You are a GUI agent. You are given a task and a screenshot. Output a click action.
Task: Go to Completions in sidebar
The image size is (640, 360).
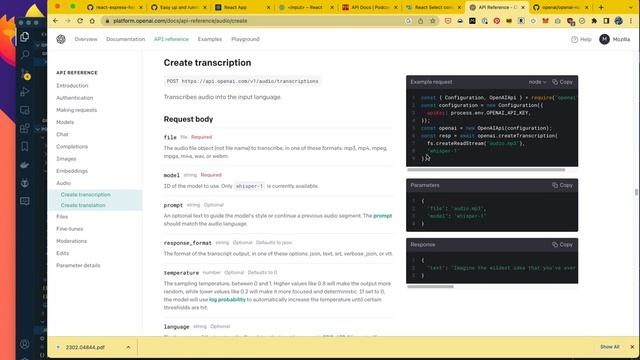coord(72,147)
